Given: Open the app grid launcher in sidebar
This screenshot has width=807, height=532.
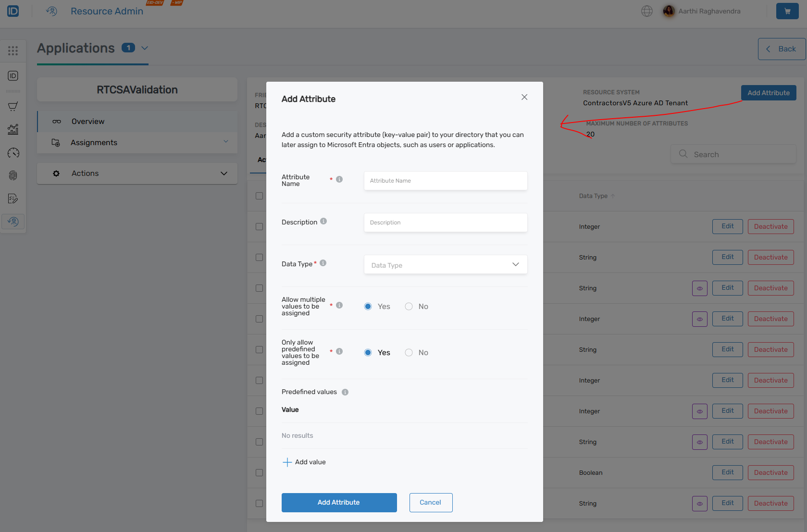Looking at the screenshot, I should pyautogui.click(x=13, y=50).
